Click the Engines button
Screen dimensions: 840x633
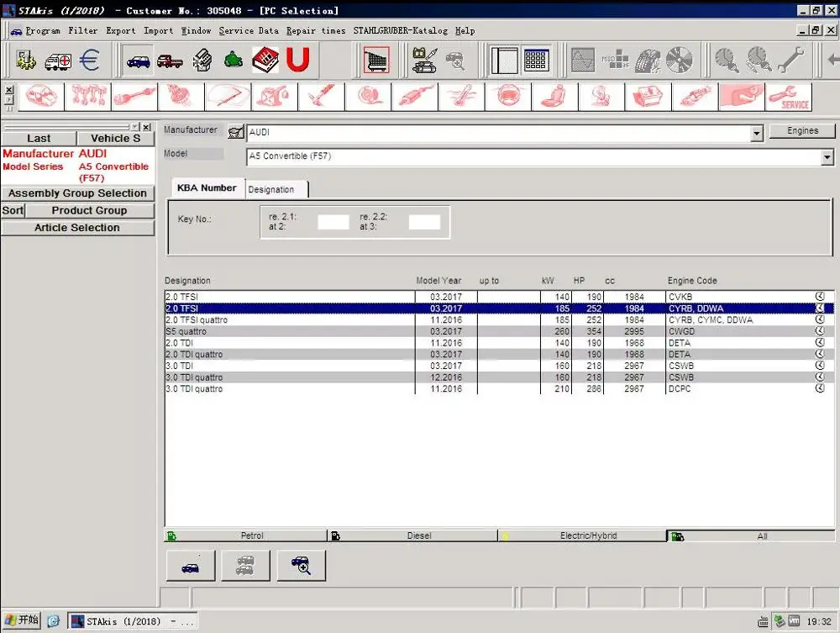click(802, 131)
